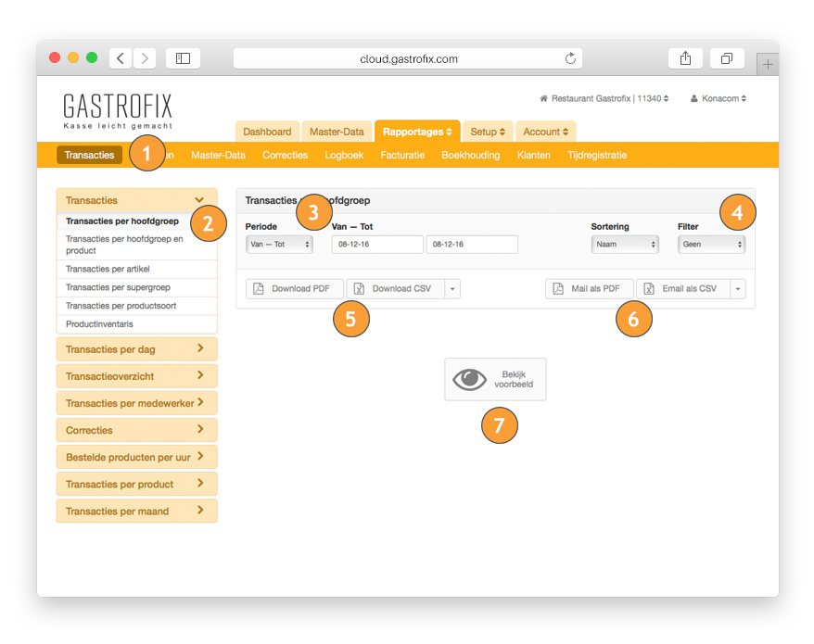
Task: Open the Filter dropdown set to Geen
Action: tap(711, 245)
